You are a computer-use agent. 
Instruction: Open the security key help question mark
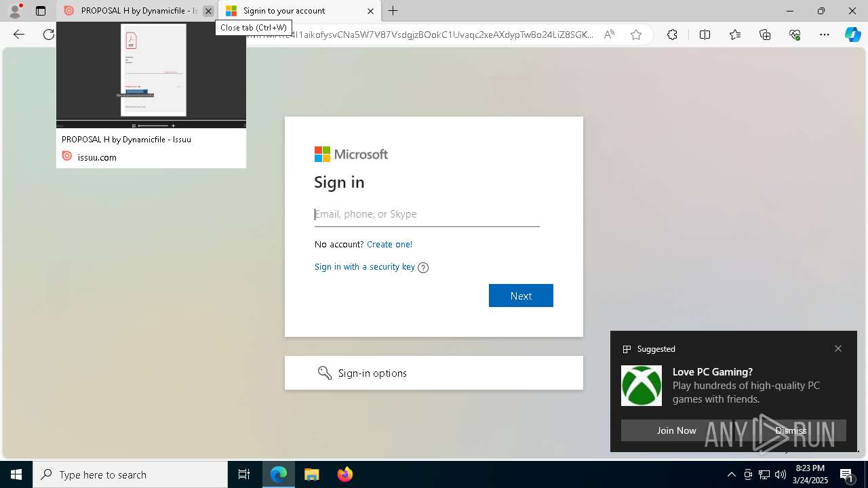click(x=423, y=267)
